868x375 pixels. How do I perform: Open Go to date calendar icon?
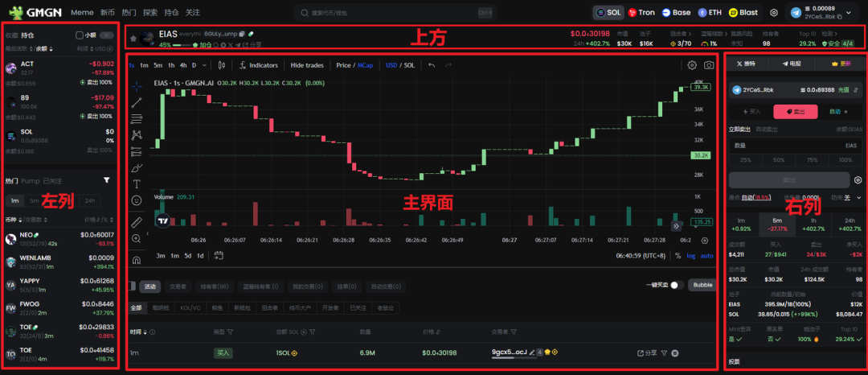click(x=219, y=255)
